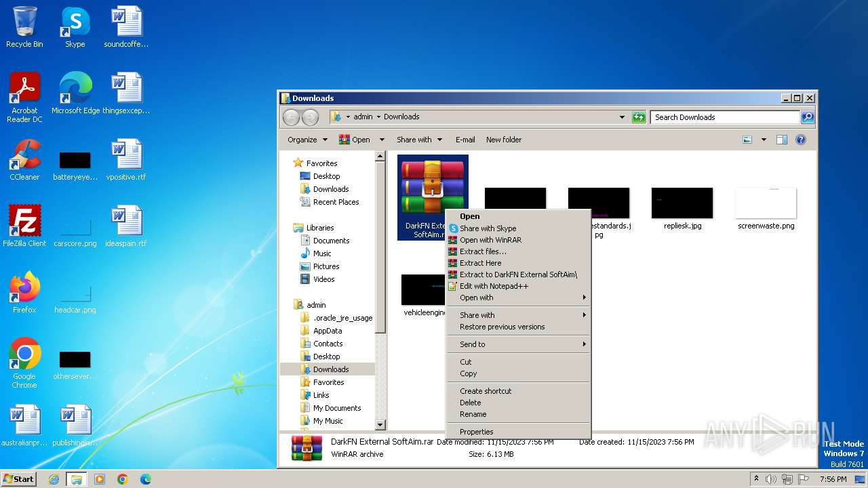Refresh the Downloads folder view

coord(639,117)
